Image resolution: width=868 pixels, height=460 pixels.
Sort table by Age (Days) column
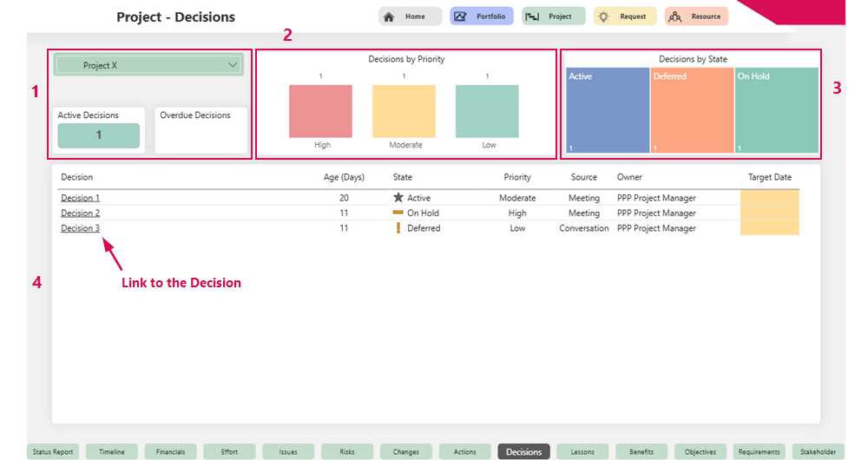pos(344,177)
